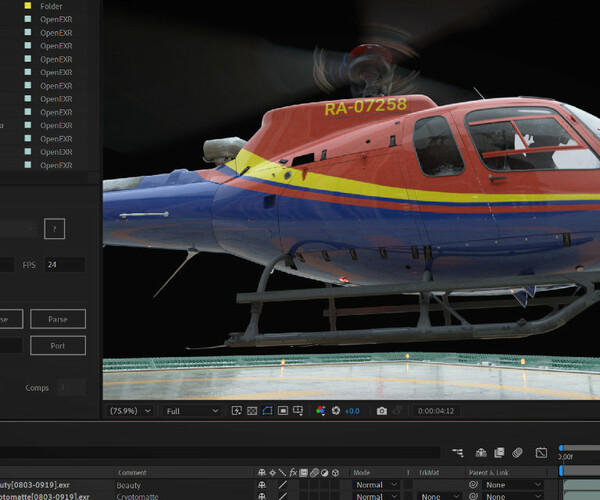
Task: Click the FPS field showing 24
Action: (65, 264)
